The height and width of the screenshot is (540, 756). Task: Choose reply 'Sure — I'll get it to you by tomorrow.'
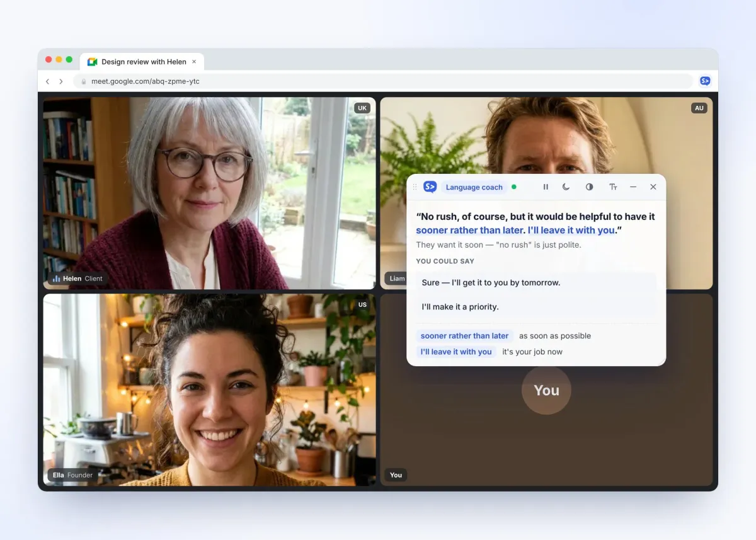coord(536,282)
